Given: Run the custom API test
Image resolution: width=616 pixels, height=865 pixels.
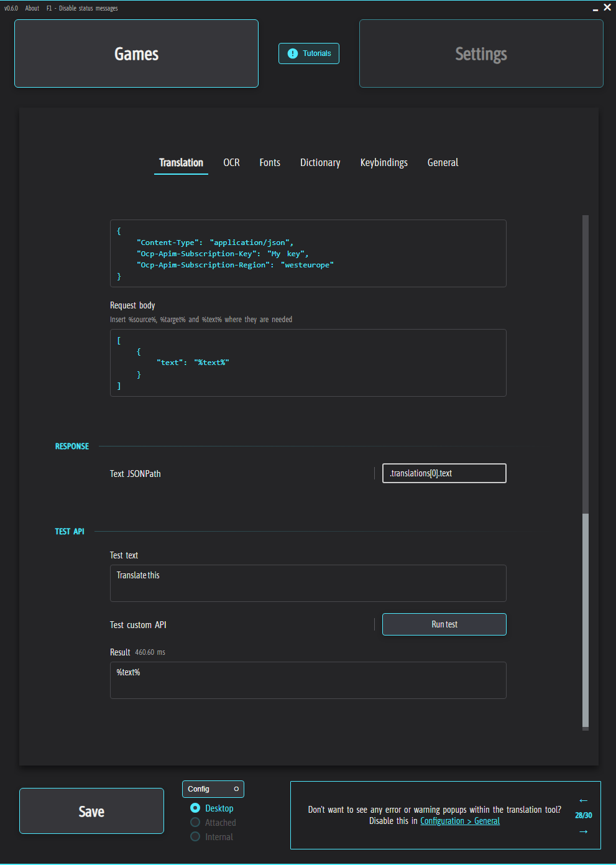Looking at the screenshot, I should (x=444, y=624).
